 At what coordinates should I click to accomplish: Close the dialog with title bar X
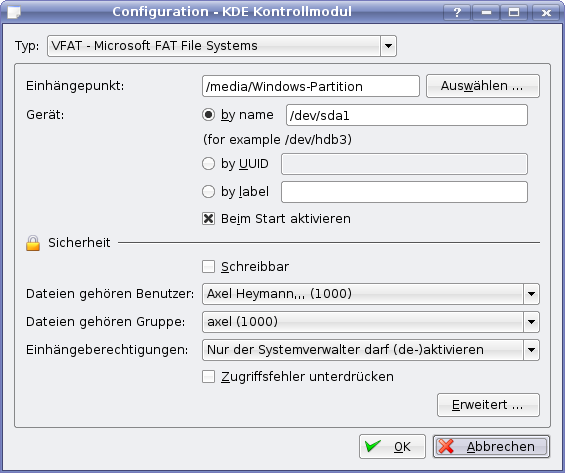[x=546, y=13]
